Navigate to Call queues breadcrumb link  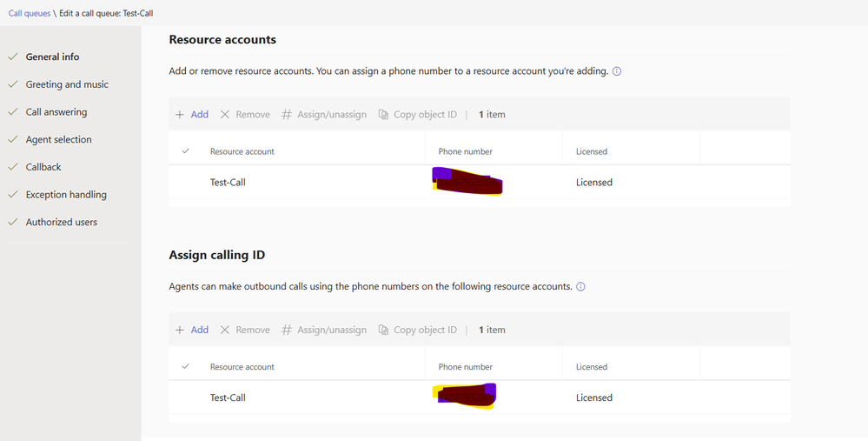pos(30,13)
